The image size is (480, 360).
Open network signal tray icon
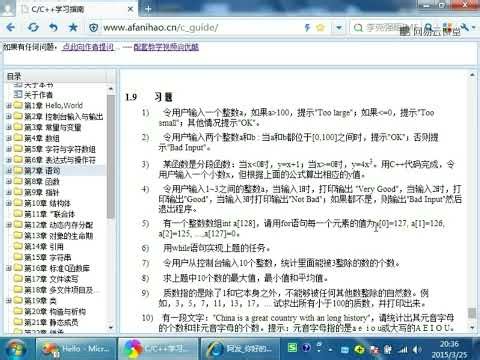coord(403,349)
